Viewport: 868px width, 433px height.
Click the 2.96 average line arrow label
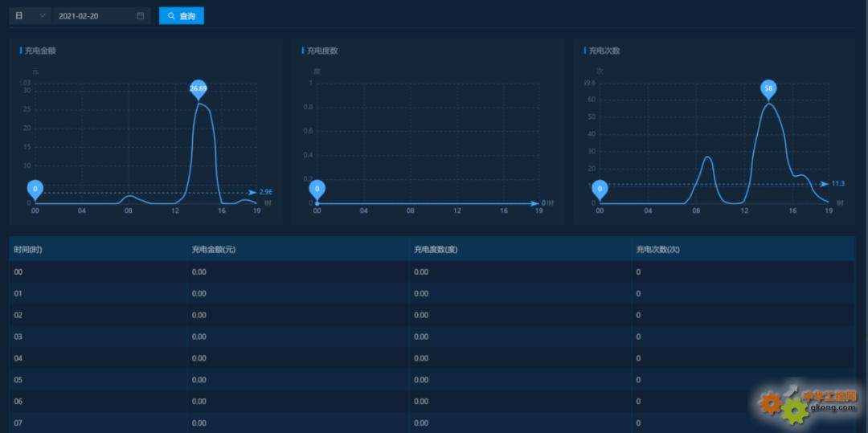point(264,192)
